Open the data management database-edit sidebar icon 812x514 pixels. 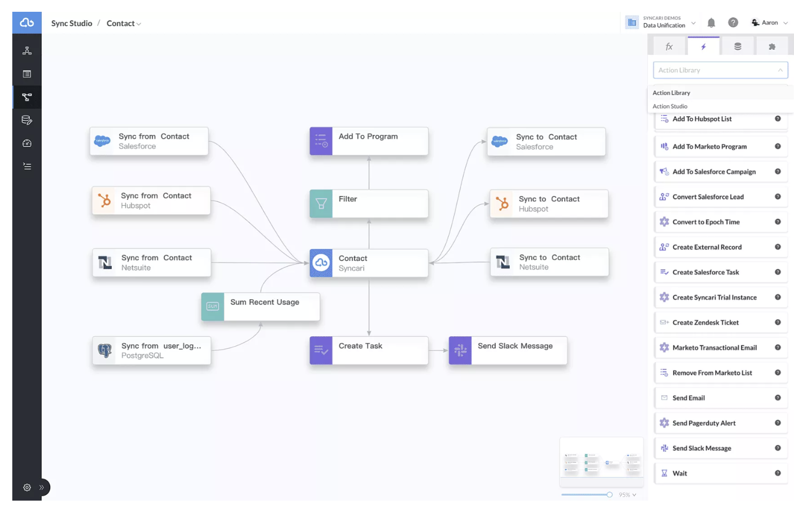pos(27,120)
